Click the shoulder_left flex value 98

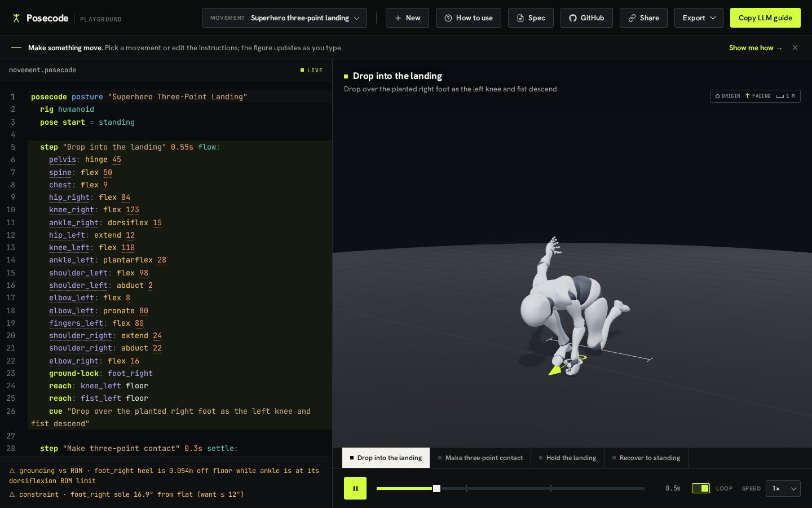coord(144,273)
